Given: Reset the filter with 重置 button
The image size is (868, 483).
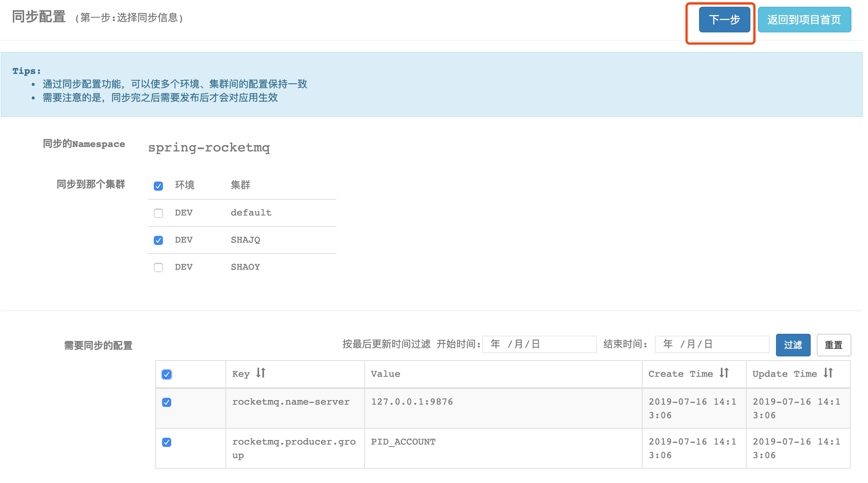Looking at the screenshot, I should coord(834,345).
